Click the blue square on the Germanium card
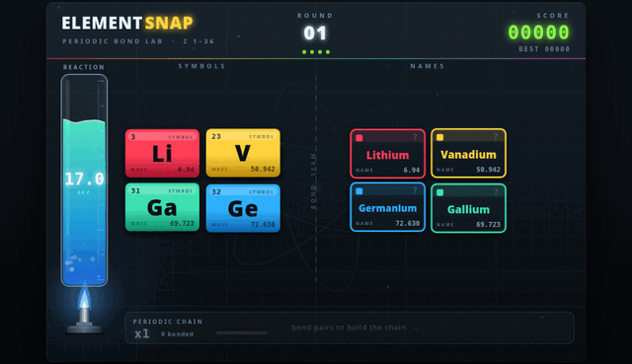Image resolution: width=632 pixels, height=364 pixels. [x=359, y=191]
